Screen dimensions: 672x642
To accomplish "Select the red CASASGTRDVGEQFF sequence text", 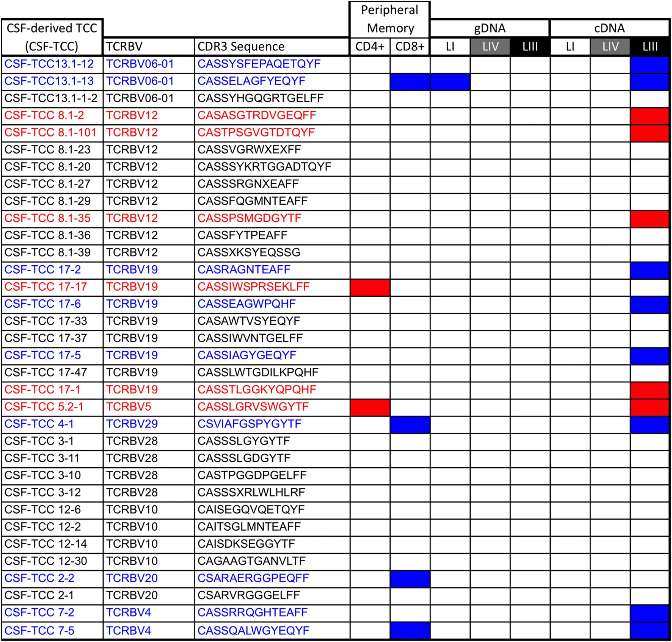I will coord(256,116).
